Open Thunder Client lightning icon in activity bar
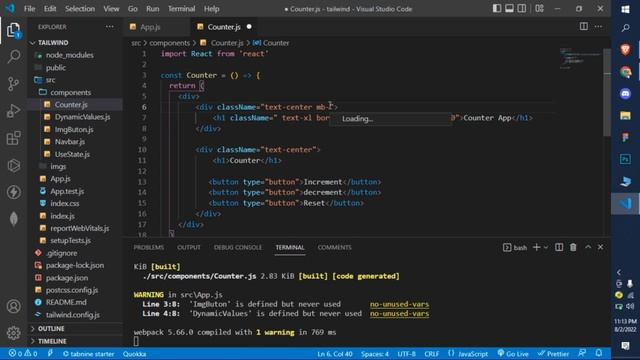This screenshot has height=360, width=640. click(x=13, y=192)
